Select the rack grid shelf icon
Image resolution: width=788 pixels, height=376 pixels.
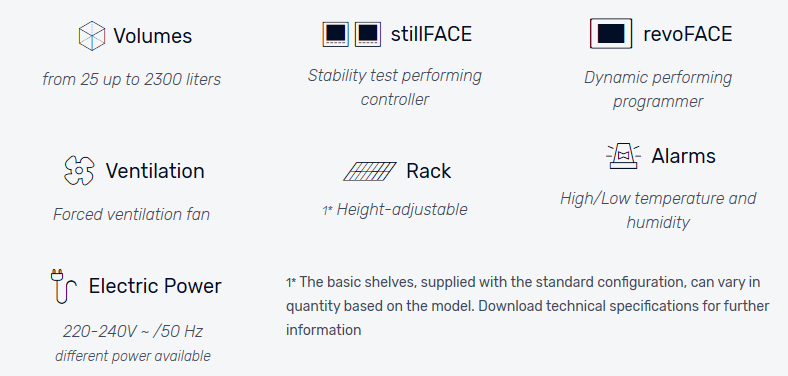(370, 171)
